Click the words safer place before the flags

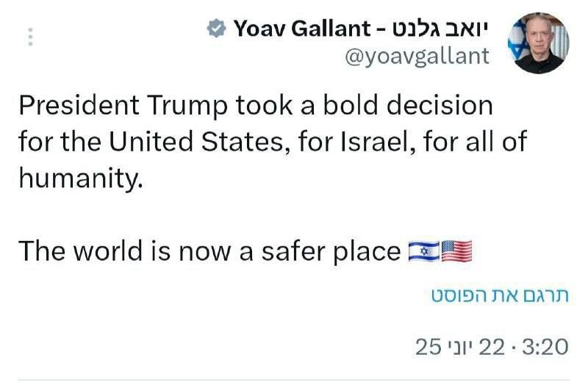331,251
